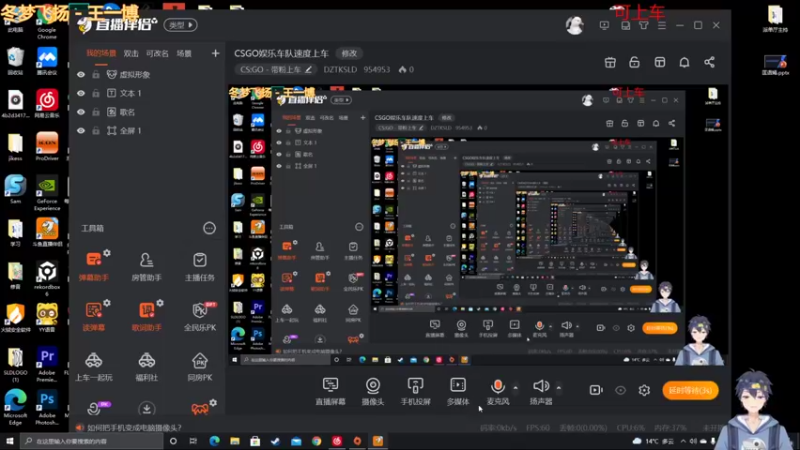Click the taskbar search box
Screen dimensions: 800x450
(x=92, y=441)
